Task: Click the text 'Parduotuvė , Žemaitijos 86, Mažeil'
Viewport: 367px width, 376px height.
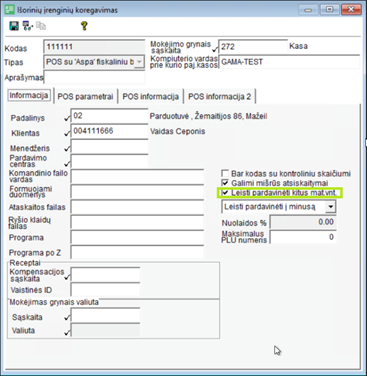Action: pos(208,116)
